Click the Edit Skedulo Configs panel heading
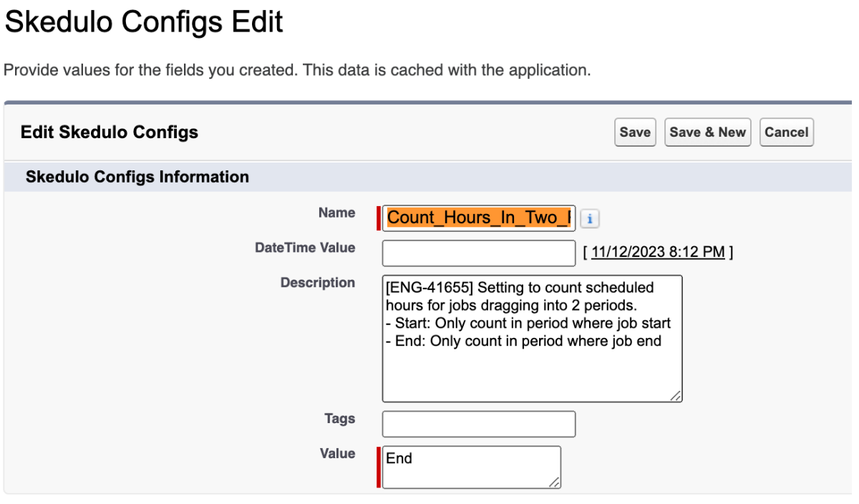 point(110,132)
